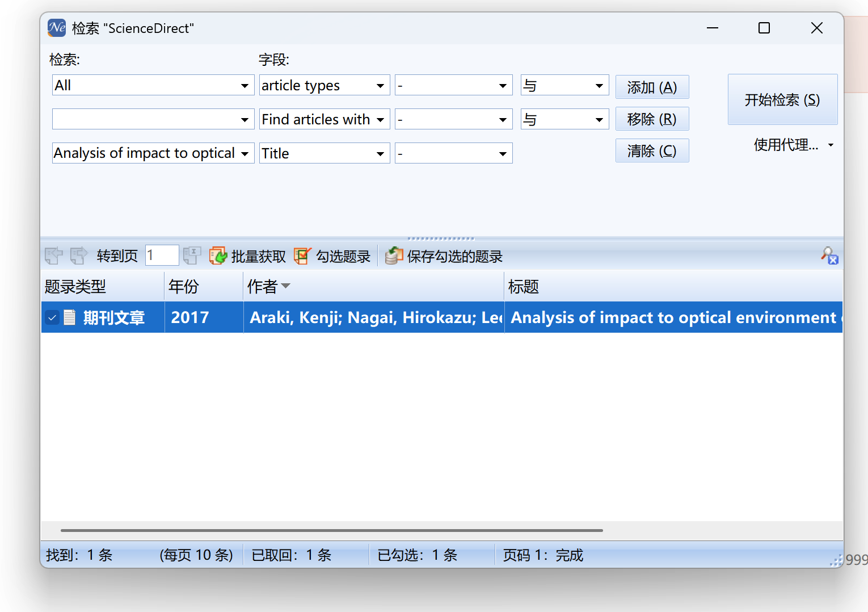Click the splitter grip dots above the results toolbar

click(441, 238)
